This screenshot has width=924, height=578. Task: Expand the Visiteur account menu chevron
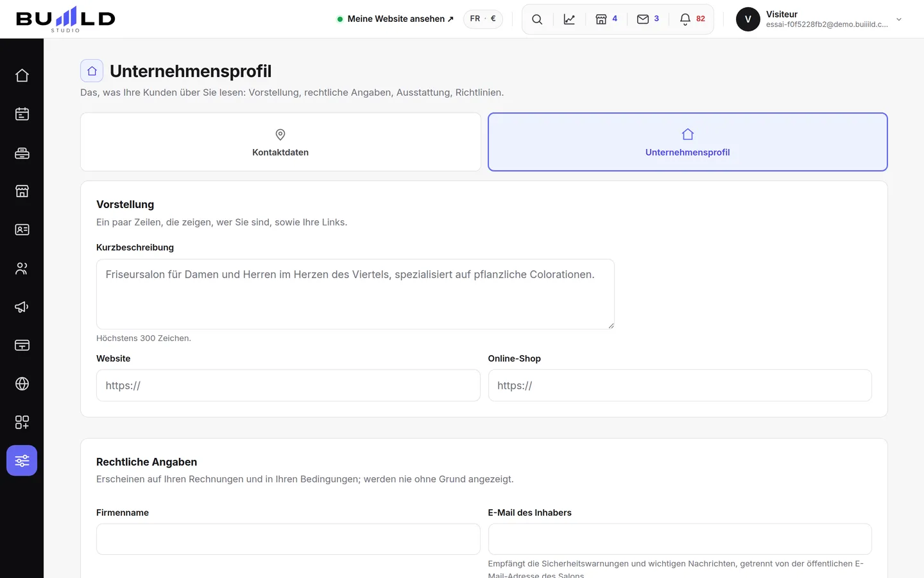(x=899, y=19)
